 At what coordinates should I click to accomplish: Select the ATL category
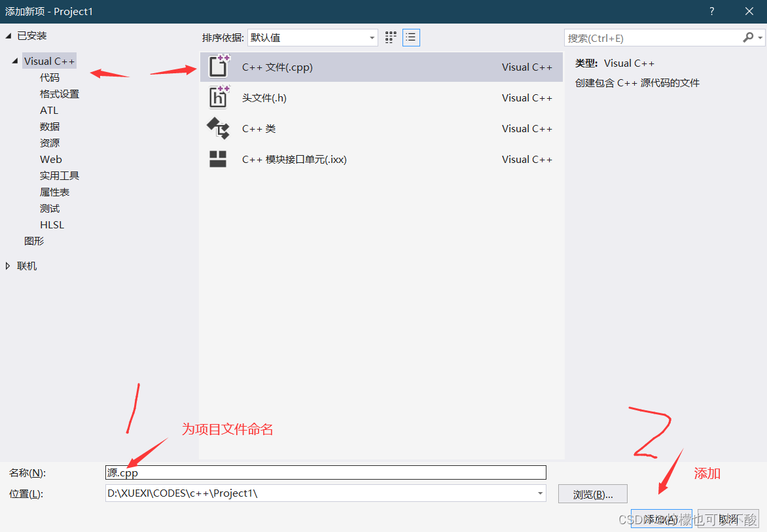(49, 111)
